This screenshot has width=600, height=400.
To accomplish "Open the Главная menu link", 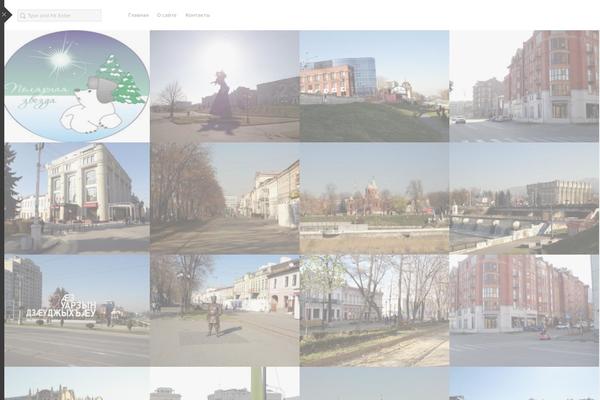I will pyautogui.click(x=138, y=15).
